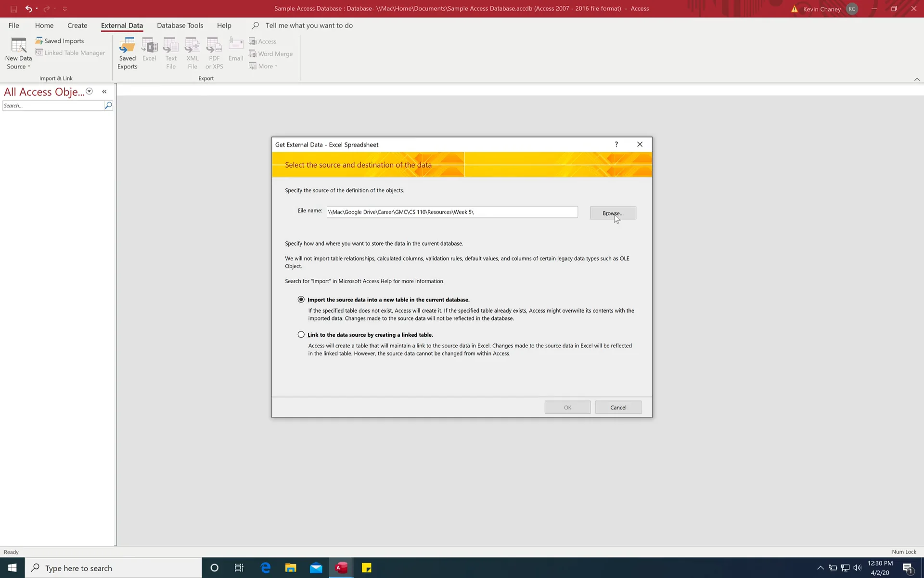Image resolution: width=924 pixels, height=578 pixels.
Task: Cancel the Get External Data dialog
Action: (618, 407)
